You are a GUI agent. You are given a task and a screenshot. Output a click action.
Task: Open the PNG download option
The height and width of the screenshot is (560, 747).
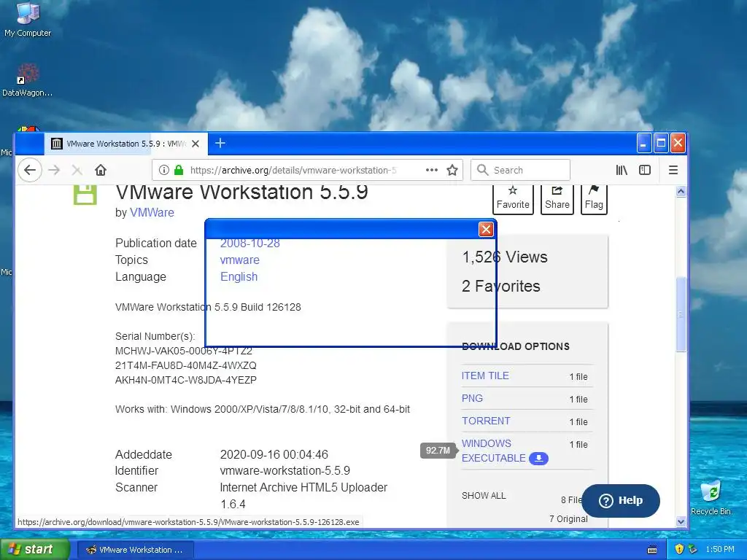coord(472,398)
